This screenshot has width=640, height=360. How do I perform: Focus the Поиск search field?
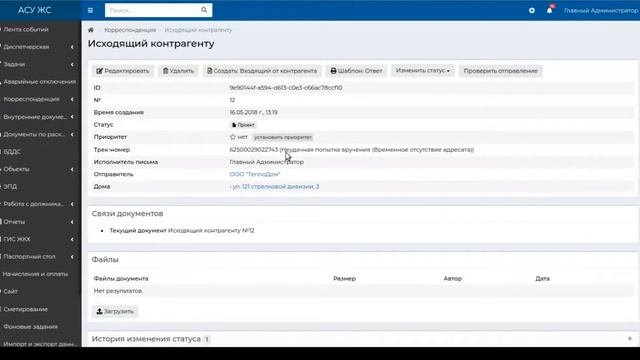[153, 10]
